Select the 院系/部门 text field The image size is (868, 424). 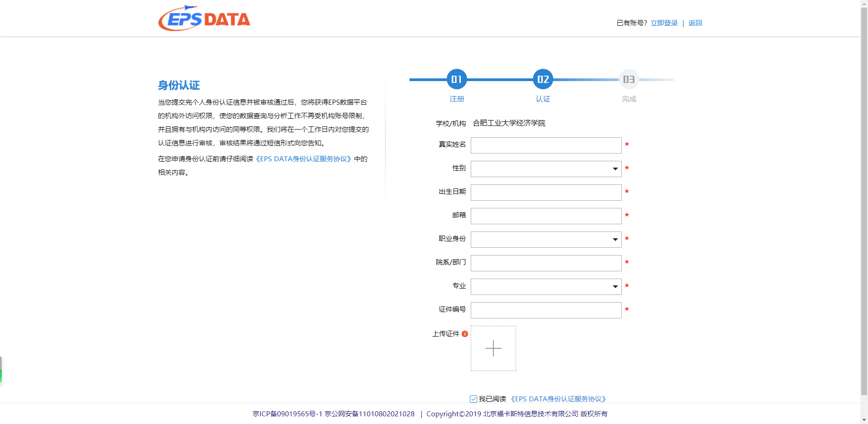[546, 263]
